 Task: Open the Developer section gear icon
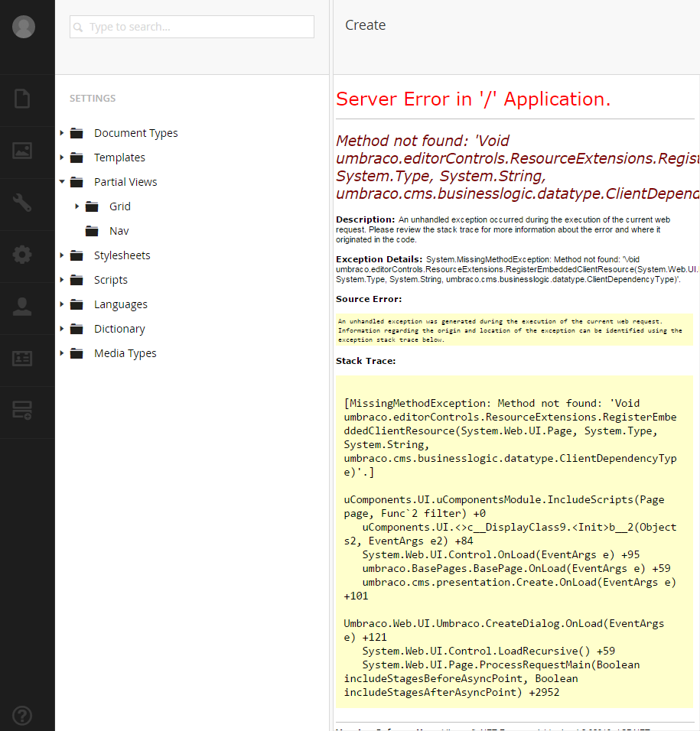point(22,255)
